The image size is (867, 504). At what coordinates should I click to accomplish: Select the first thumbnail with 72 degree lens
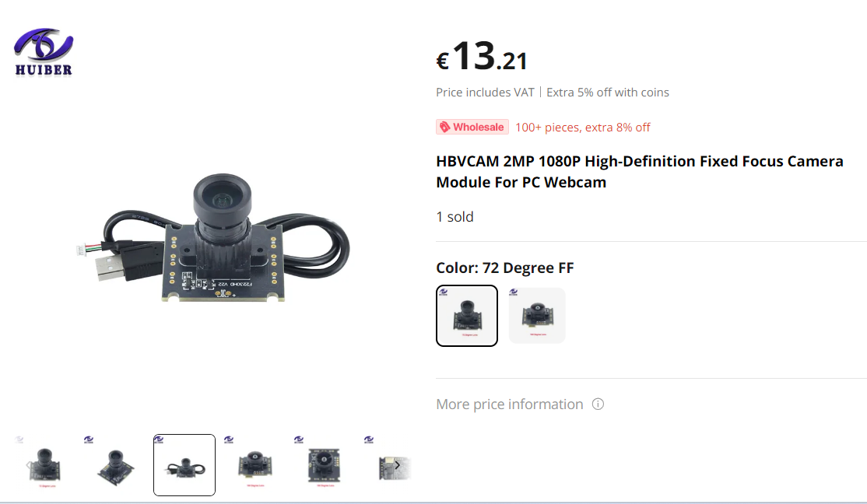pyautogui.click(x=44, y=465)
